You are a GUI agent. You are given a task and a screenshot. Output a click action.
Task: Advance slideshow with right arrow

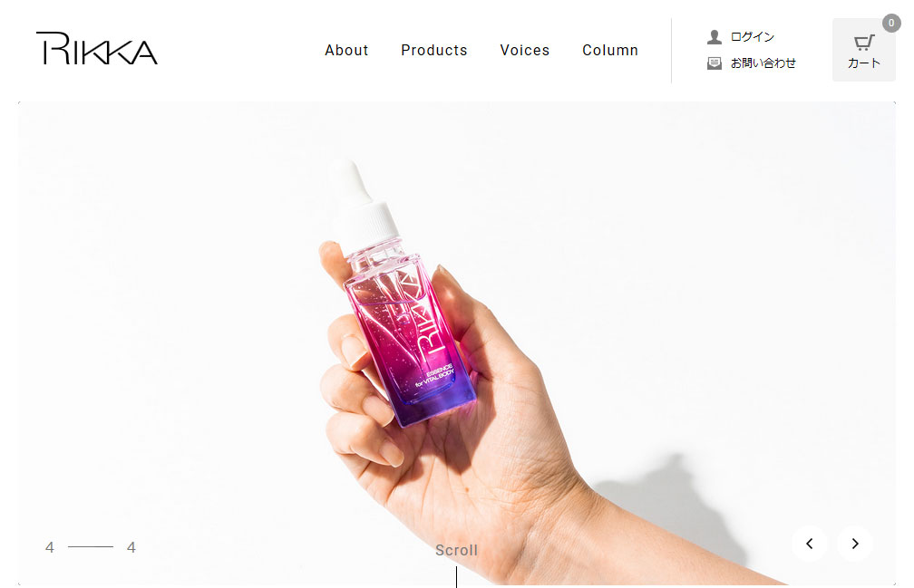coord(854,544)
